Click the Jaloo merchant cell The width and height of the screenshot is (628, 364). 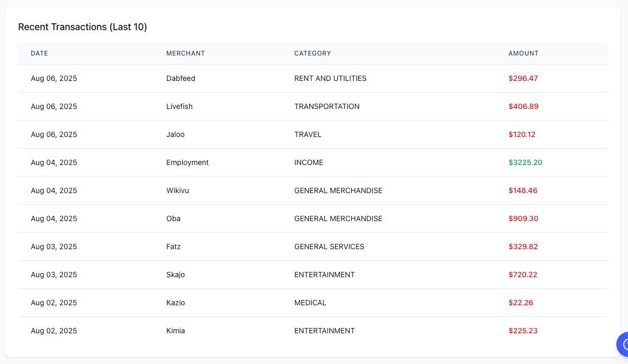pos(175,134)
